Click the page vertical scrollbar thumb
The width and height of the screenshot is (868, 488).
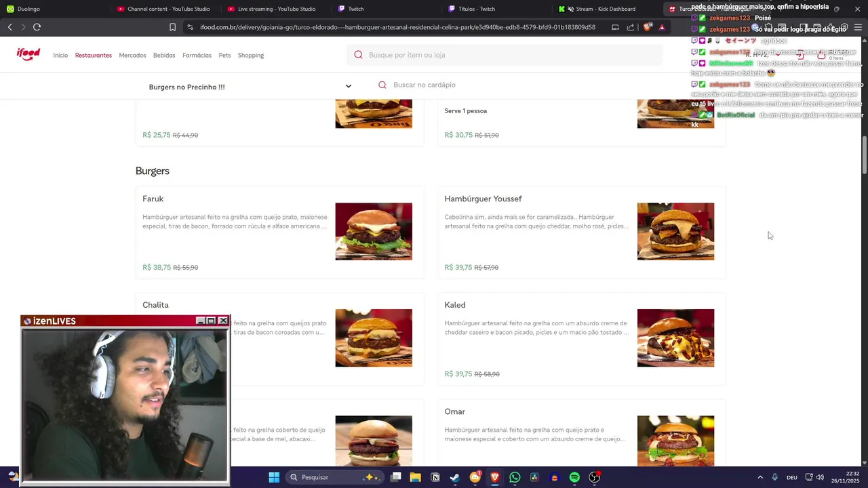(864, 155)
